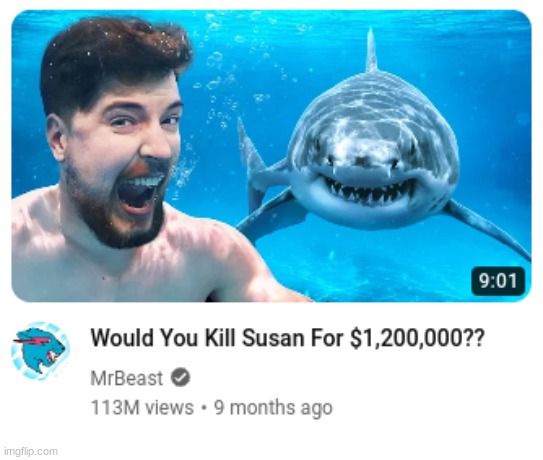
Task: Open video titled Would You Kill Susan
Action: pos(286,337)
